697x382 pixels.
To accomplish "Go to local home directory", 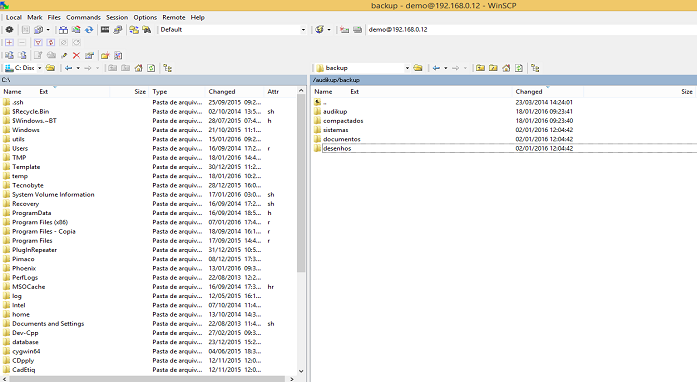I will click(139, 68).
